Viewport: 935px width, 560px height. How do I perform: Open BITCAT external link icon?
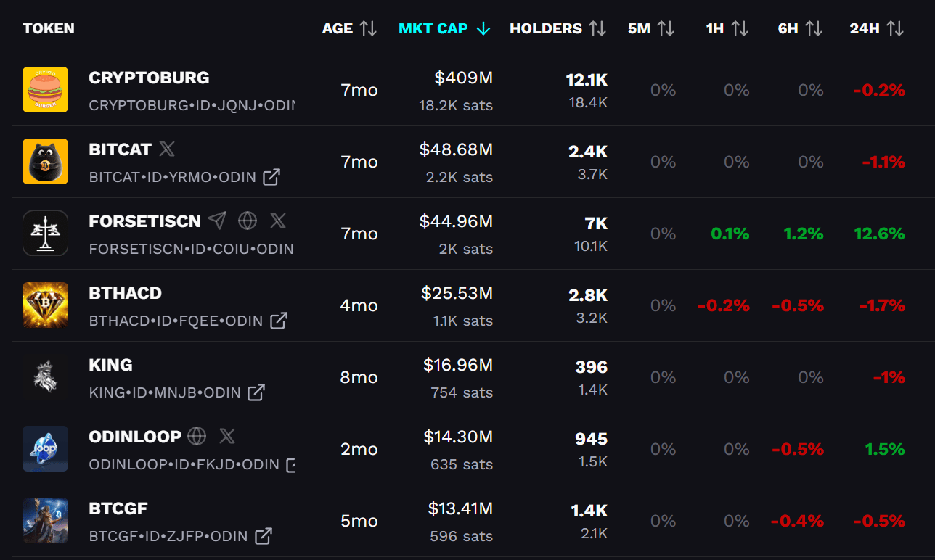coord(271,177)
